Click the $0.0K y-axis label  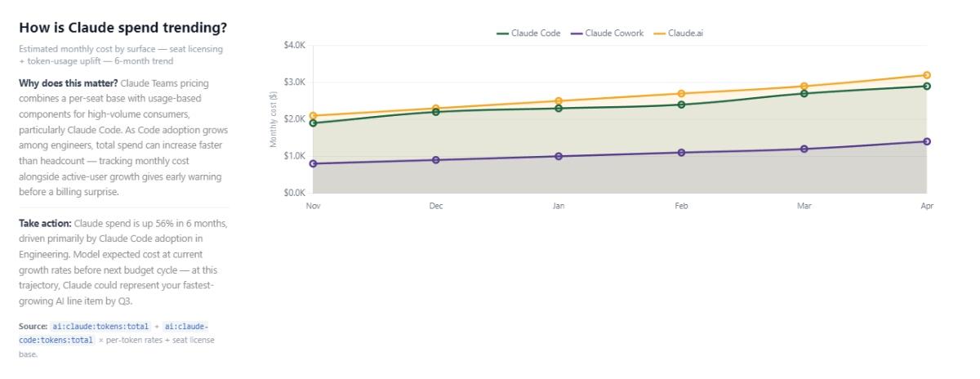click(294, 193)
